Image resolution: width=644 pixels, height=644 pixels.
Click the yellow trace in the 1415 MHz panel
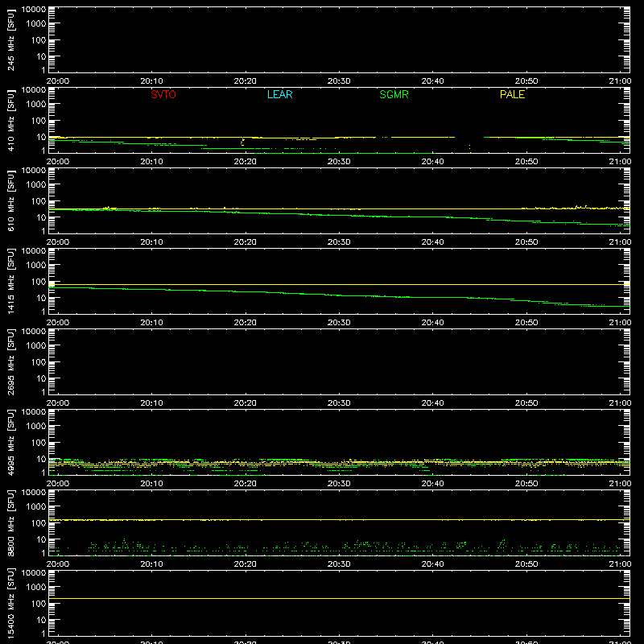[339, 285]
